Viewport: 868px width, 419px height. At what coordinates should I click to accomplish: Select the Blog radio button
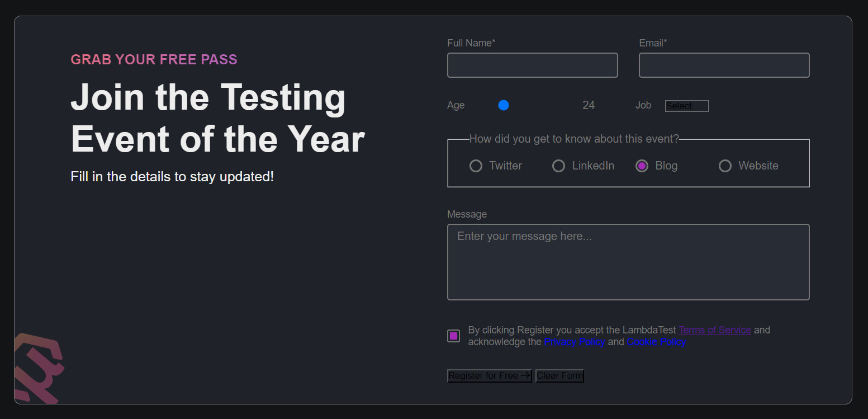coord(642,166)
